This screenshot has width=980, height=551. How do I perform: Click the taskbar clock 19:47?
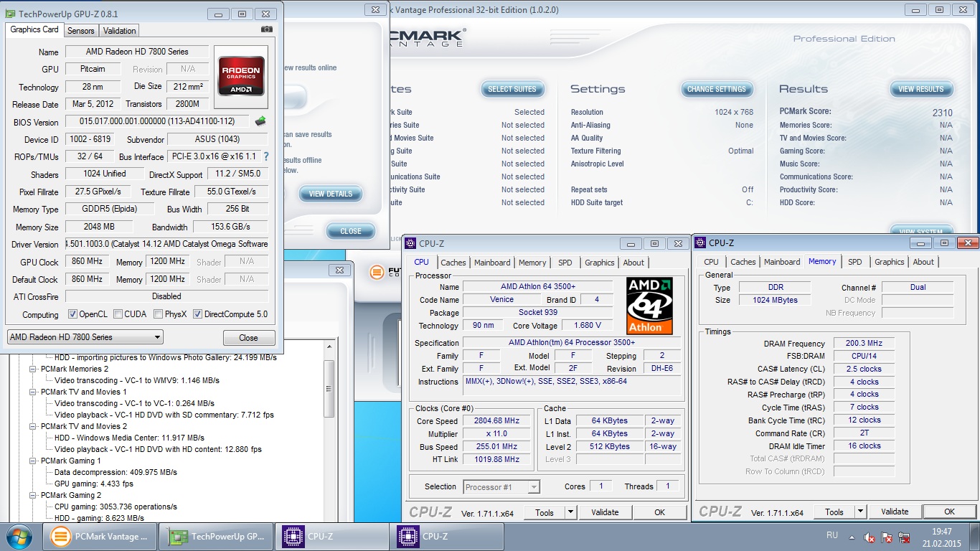pos(942,532)
